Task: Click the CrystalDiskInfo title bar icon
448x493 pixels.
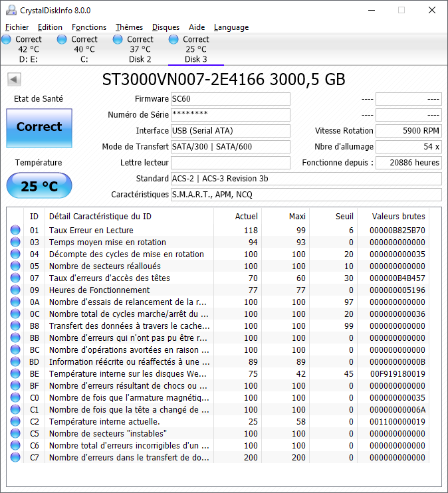Action: point(11,11)
